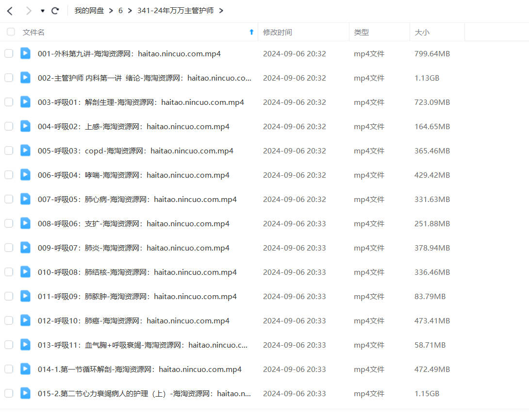Go forward with the right arrow
This screenshot has height=420, width=529.
[29, 11]
